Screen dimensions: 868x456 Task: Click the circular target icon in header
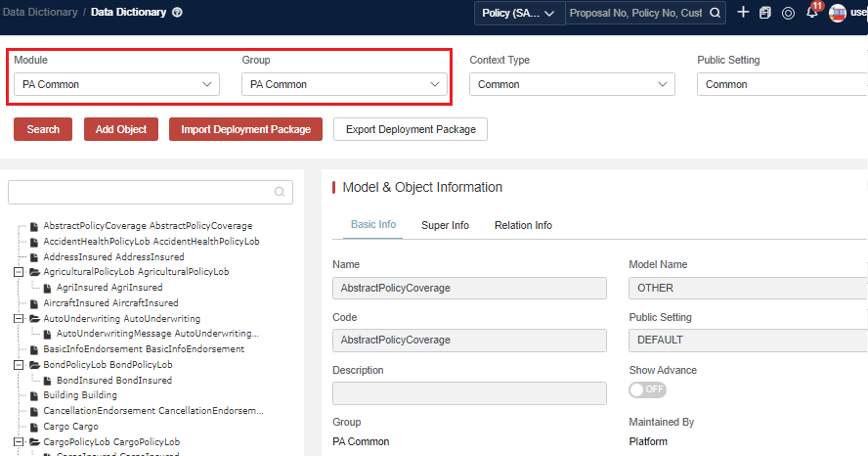point(788,13)
